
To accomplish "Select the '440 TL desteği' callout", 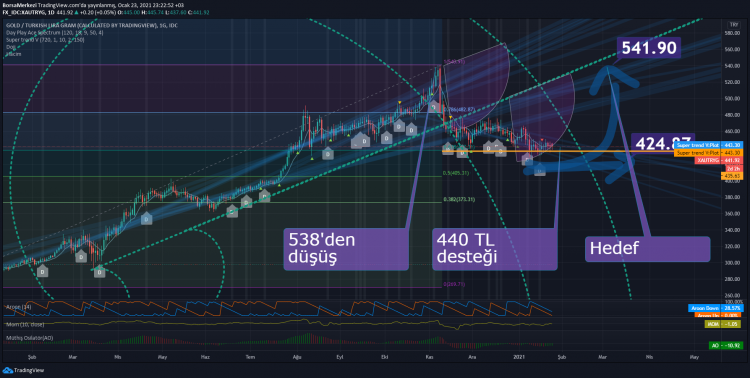I will 495,249.
